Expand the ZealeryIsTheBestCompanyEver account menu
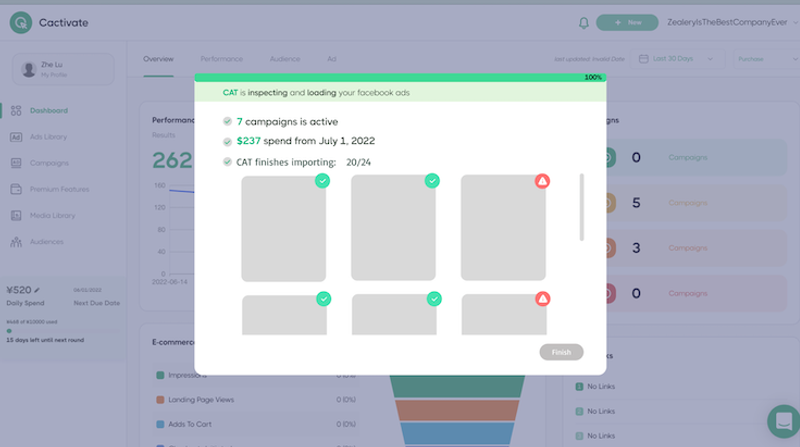The width and height of the screenshot is (800, 447). pos(732,22)
